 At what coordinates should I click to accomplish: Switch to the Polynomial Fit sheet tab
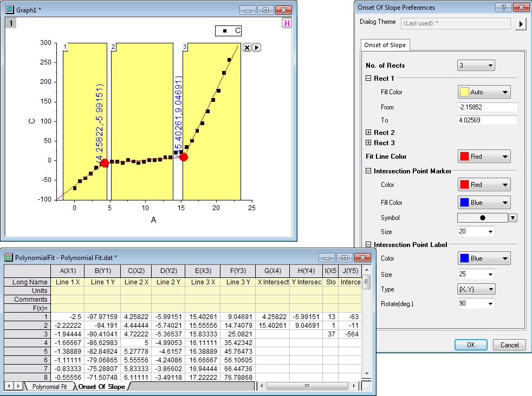click(x=49, y=387)
